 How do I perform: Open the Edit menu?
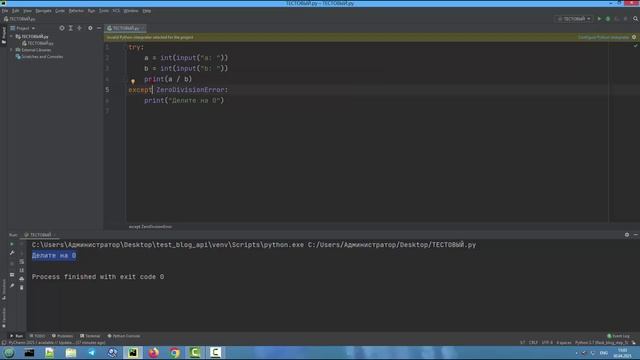(x=16, y=11)
